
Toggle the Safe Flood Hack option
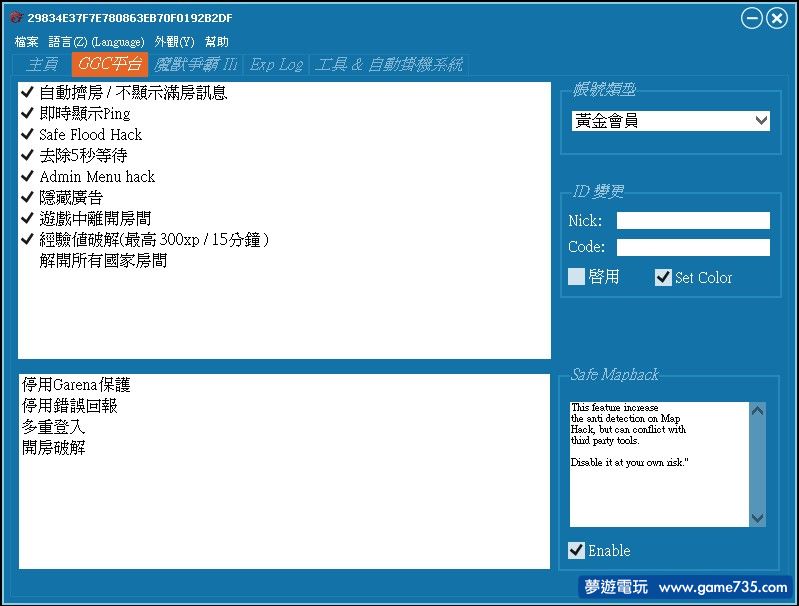[28, 134]
